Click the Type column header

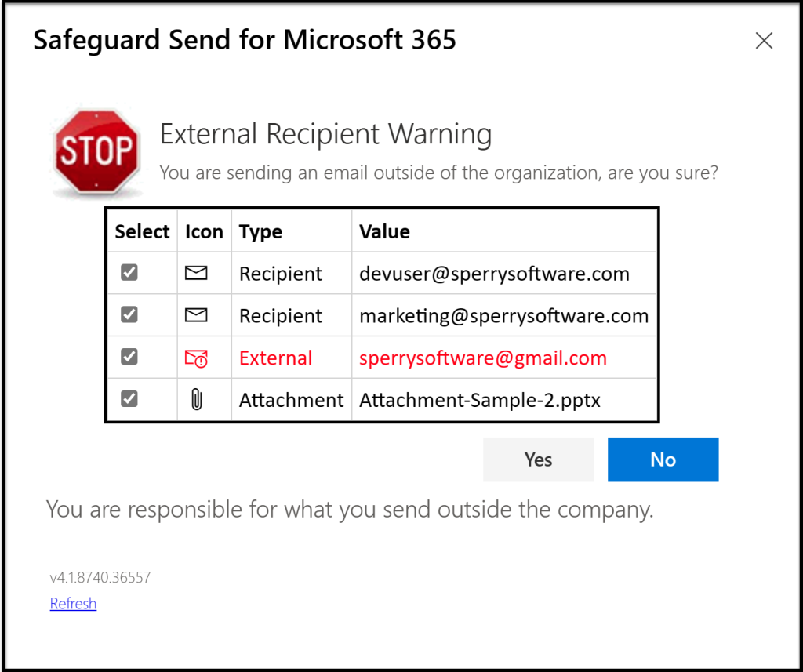click(260, 232)
